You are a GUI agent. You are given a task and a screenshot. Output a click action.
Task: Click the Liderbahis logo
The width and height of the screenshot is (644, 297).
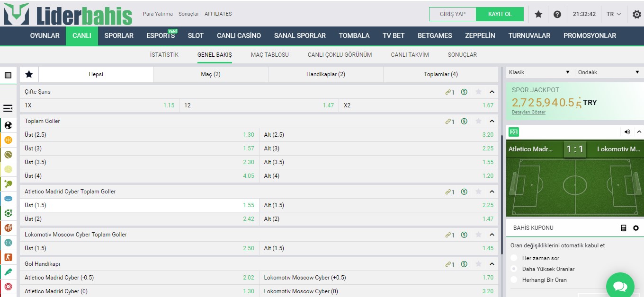[x=68, y=14]
